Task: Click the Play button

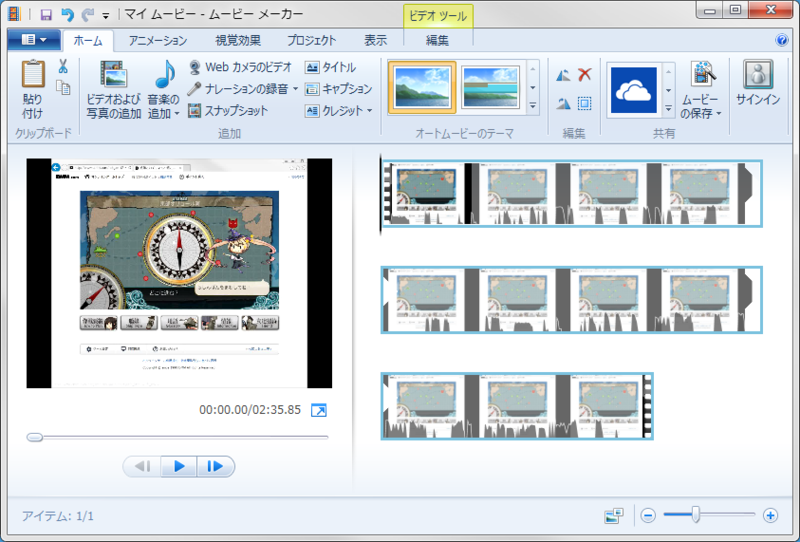Action: pyautogui.click(x=179, y=466)
